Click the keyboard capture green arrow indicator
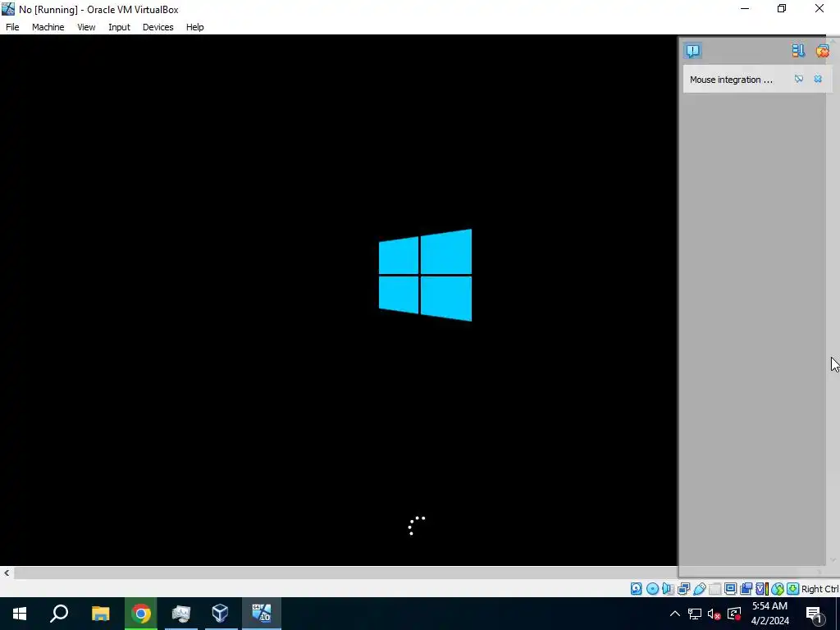 pyautogui.click(x=793, y=589)
